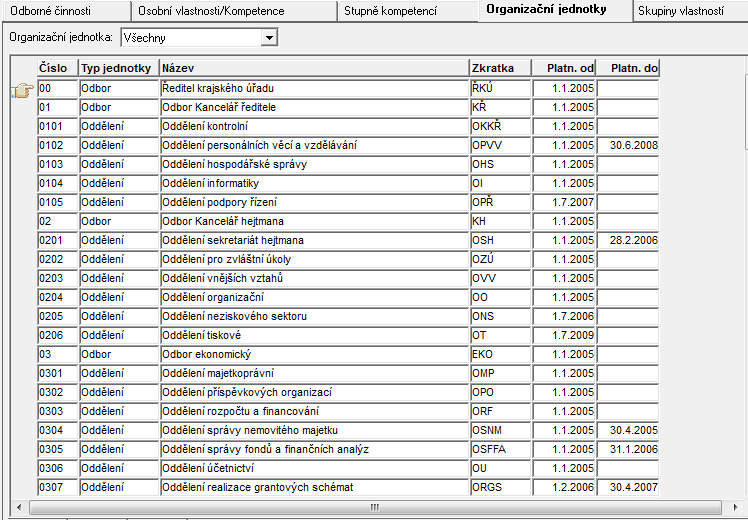Click Oddělení vnějších vztahů cell
The image size is (748, 520).
click(x=315, y=279)
